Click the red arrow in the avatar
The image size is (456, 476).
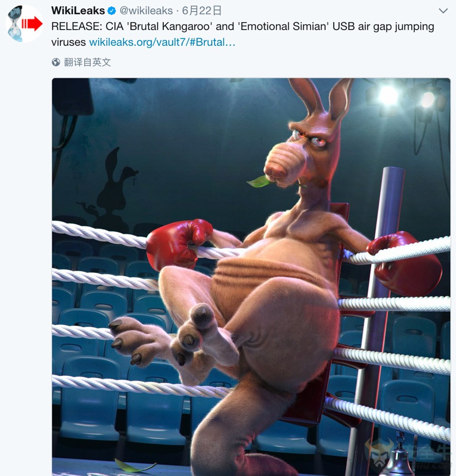pyautogui.click(x=32, y=23)
